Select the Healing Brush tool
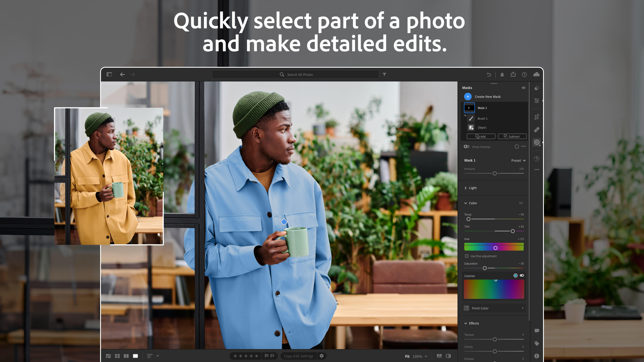 536,129
